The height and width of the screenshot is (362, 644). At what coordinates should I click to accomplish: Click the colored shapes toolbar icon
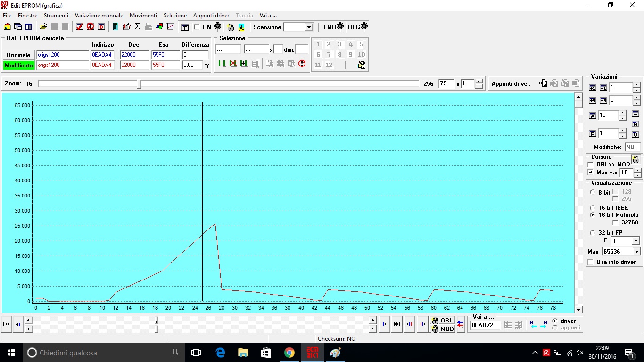tap(159, 27)
